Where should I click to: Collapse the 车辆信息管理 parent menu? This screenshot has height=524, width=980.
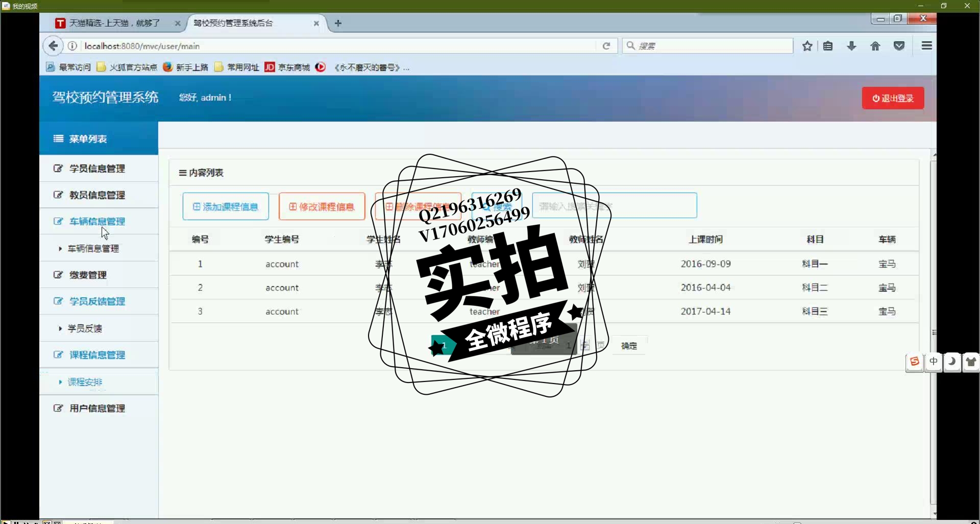(99, 222)
